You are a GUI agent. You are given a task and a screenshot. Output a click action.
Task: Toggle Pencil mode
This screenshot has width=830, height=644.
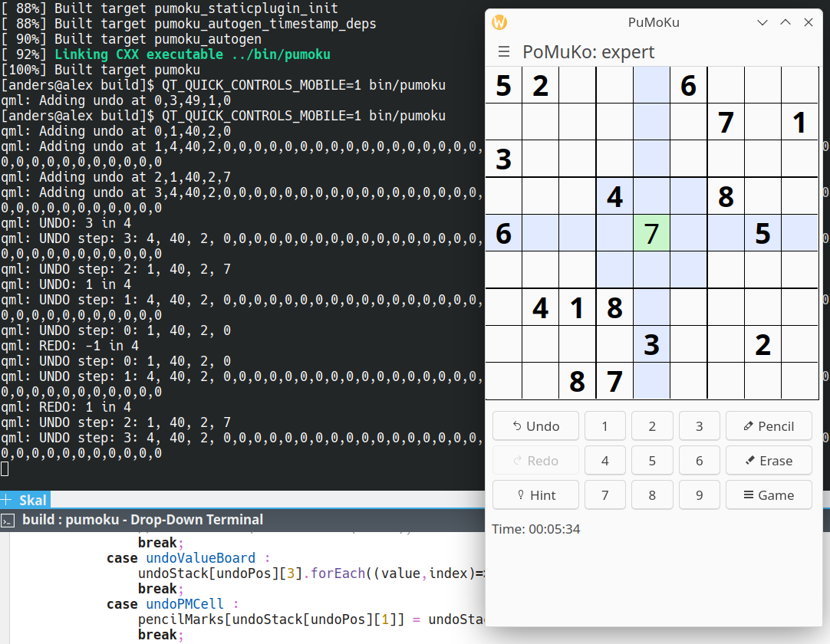pos(769,426)
